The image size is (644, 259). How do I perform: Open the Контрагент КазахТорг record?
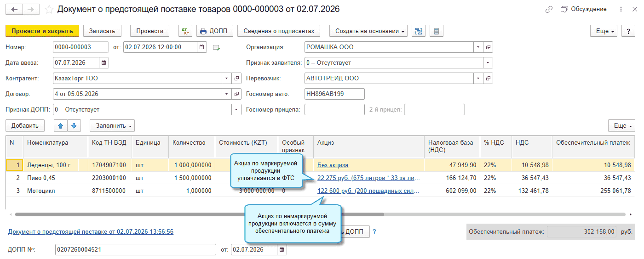[237, 78]
